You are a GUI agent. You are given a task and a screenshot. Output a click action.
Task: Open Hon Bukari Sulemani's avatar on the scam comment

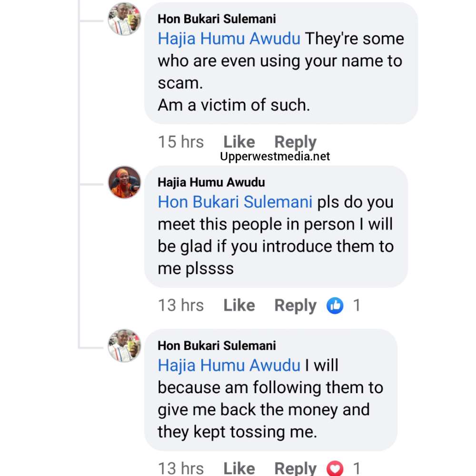(124, 19)
